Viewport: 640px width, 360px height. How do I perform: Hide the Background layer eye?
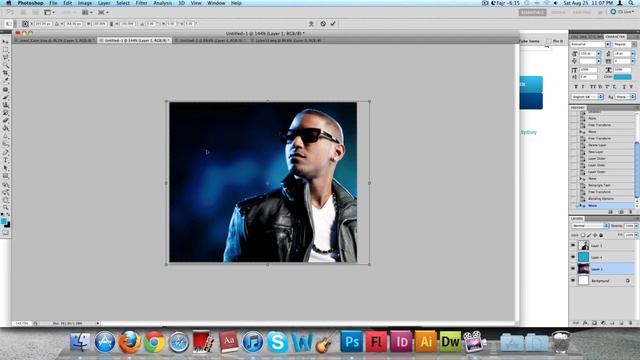pyautogui.click(x=573, y=281)
